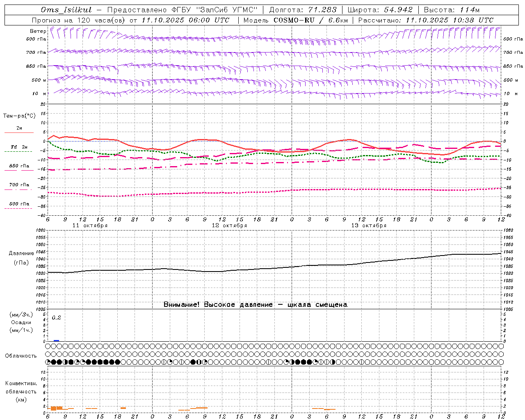
Task: Click the pink dotted legend line under '500 гПа'
Action: [x=18, y=208]
